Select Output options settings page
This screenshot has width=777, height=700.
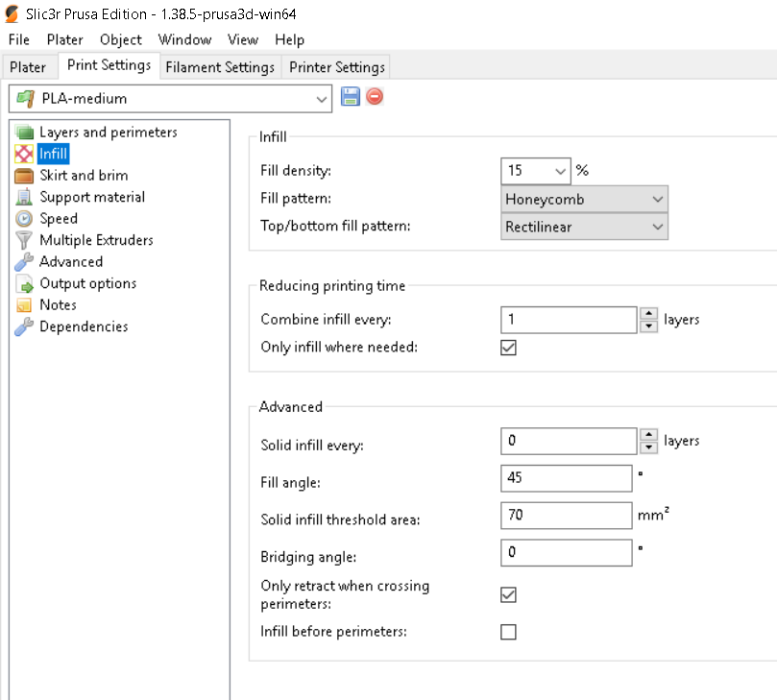87,283
